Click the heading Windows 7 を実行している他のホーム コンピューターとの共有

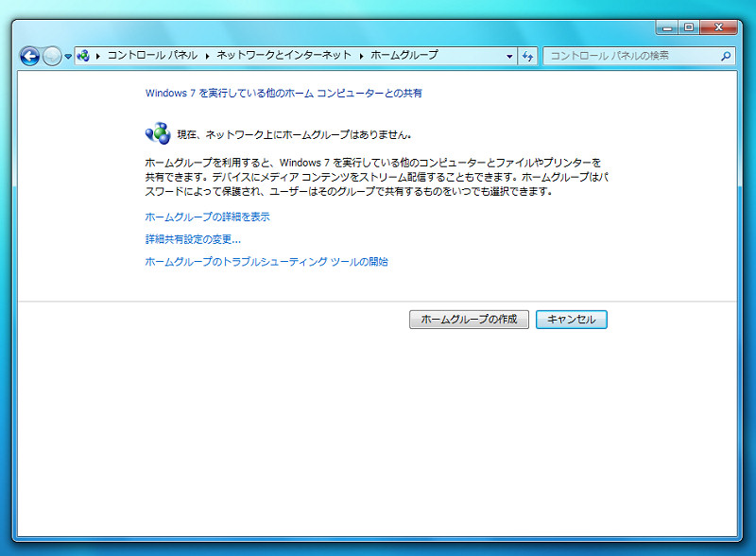tap(284, 94)
